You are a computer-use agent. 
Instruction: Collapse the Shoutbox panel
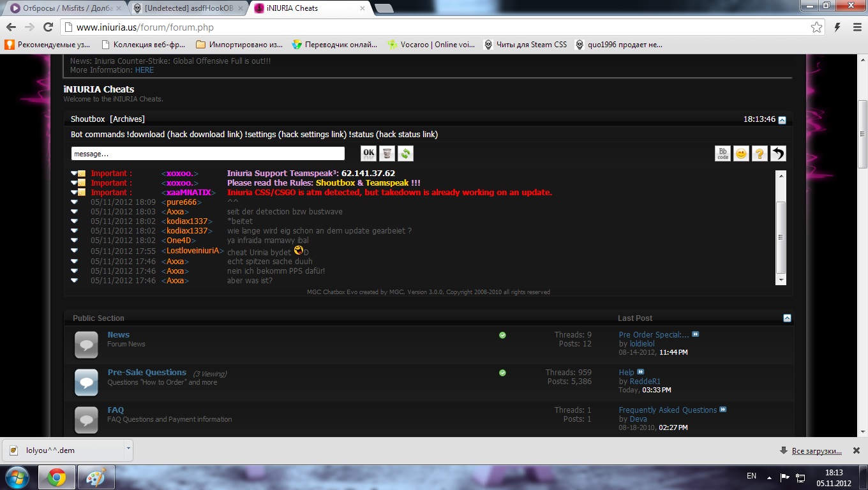(782, 120)
